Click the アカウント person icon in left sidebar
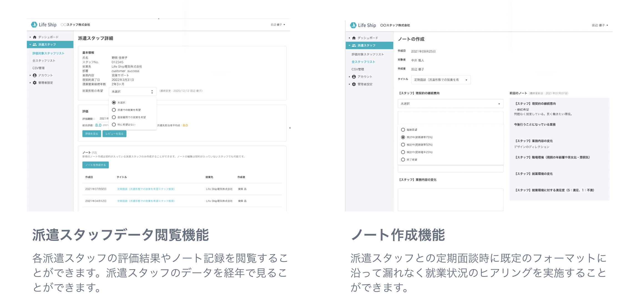Viewport: 644px width, 308px height. 35,75
